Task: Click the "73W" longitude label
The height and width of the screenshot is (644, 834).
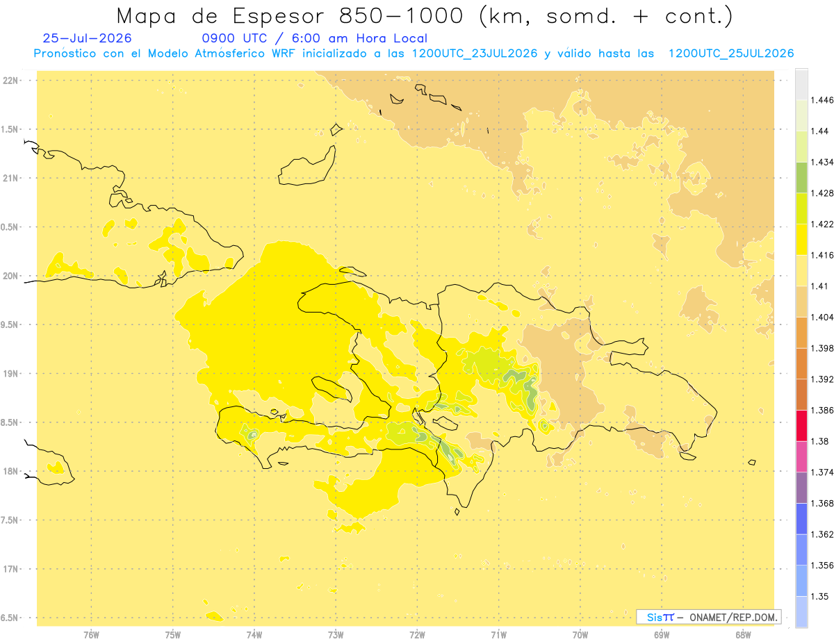Action: coord(336,636)
